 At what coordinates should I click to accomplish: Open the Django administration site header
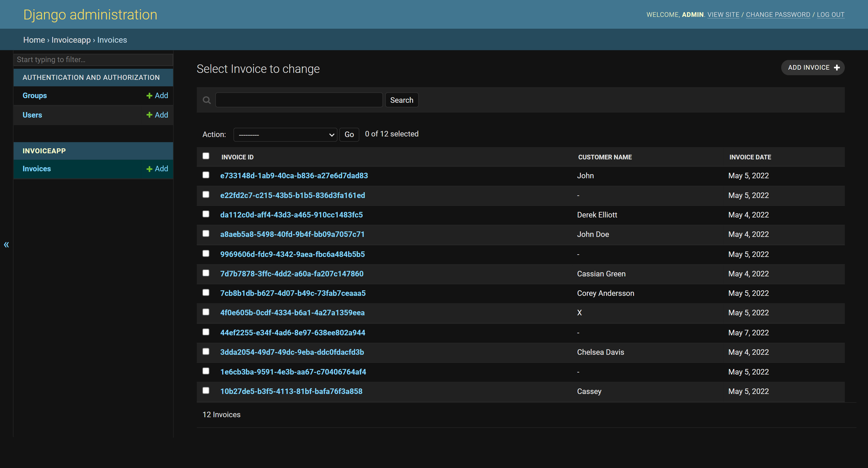(x=90, y=14)
